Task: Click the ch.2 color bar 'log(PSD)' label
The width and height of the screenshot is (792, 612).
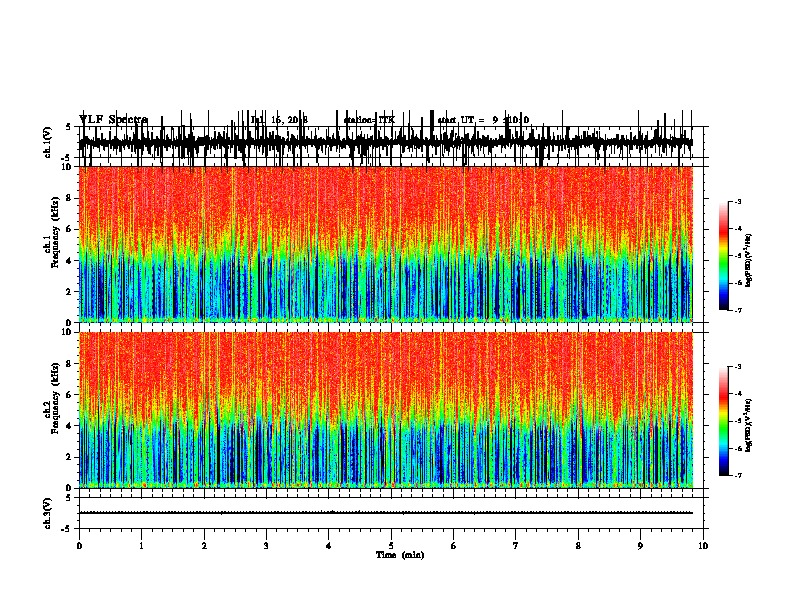Action: click(749, 425)
